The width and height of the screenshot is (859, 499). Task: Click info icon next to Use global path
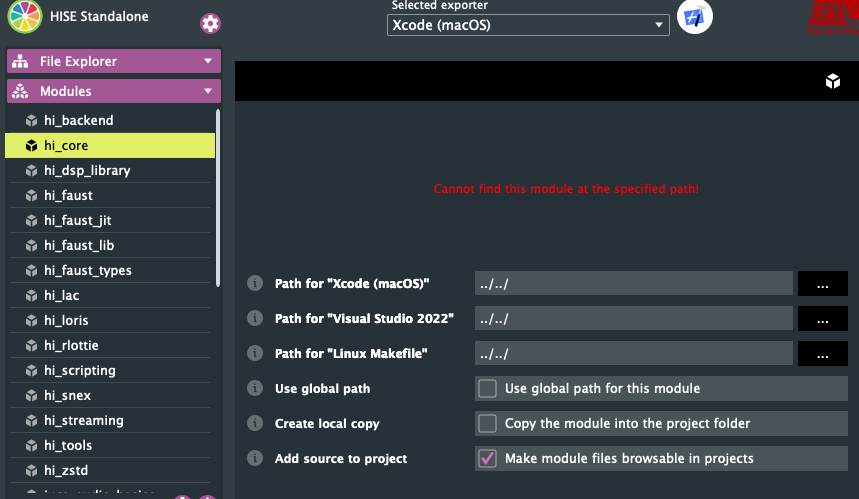254,388
